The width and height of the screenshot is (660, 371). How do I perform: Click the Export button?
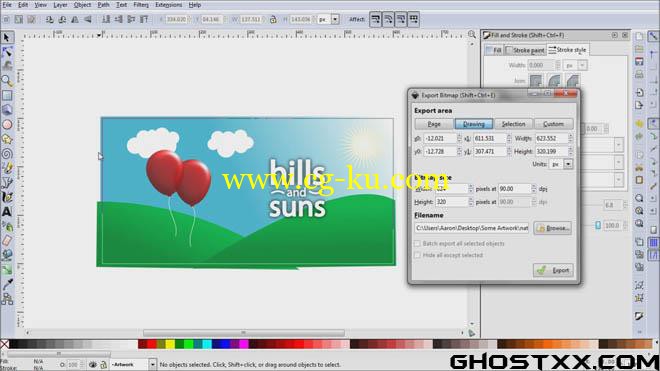pos(553,270)
